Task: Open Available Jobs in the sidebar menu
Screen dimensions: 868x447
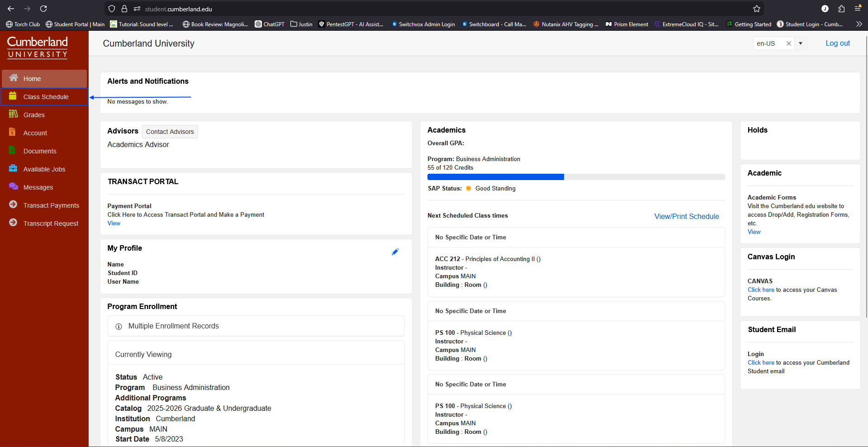Action: pos(44,169)
